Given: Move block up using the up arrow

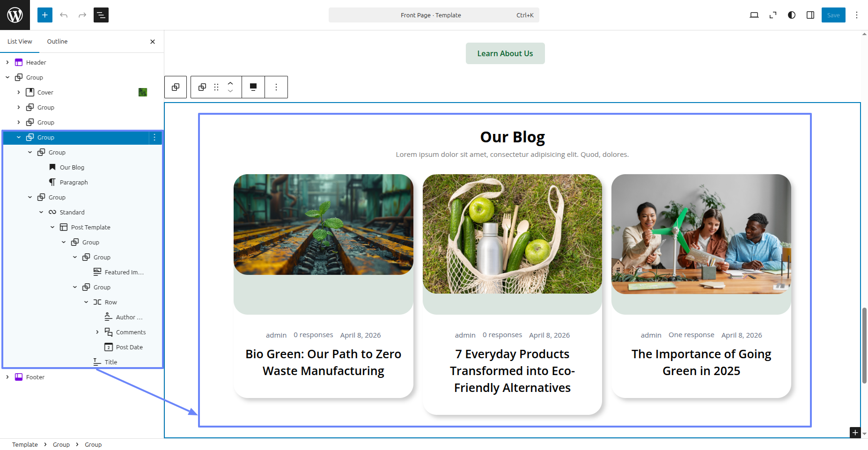Looking at the screenshot, I should pyautogui.click(x=230, y=83).
